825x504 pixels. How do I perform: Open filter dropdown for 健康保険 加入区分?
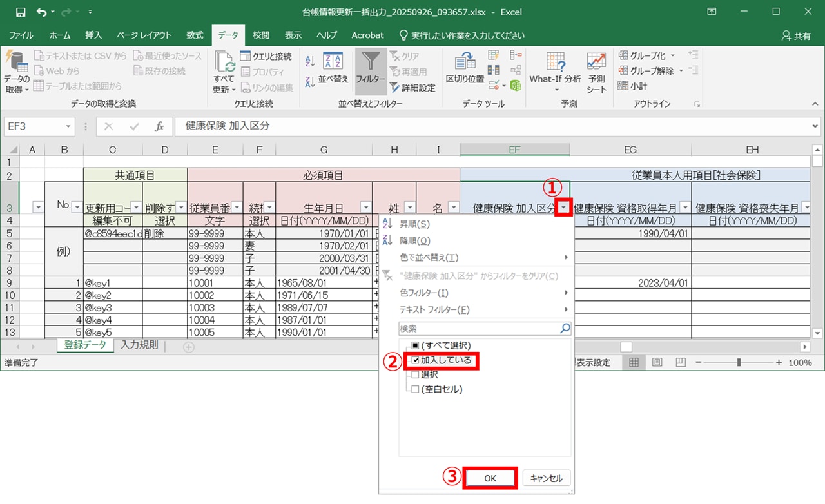[x=564, y=208]
